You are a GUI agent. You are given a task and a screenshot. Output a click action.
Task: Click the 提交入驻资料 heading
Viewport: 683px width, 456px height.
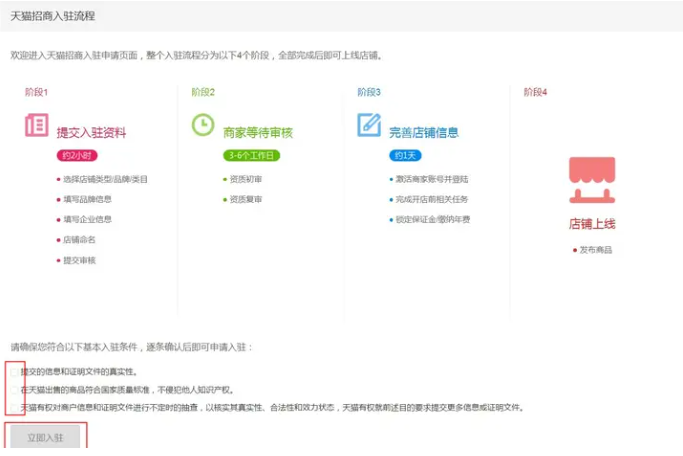pyautogui.click(x=91, y=133)
